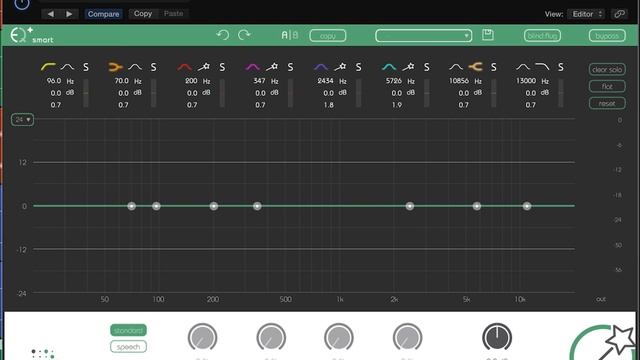Toggle the Compare button in the plugin header
Screen dimensions: 640x360
pyautogui.click(x=103, y=14)
